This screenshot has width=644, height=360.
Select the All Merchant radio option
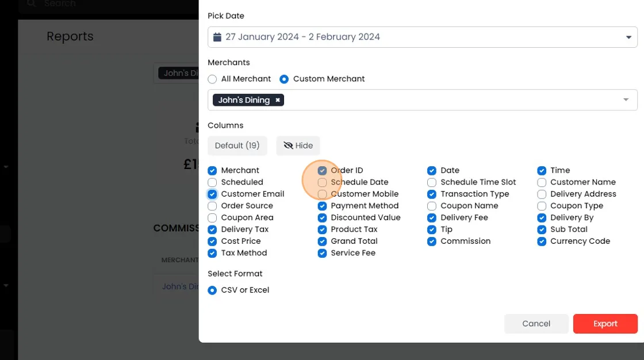pyautogui.click(x=212, y=79)
